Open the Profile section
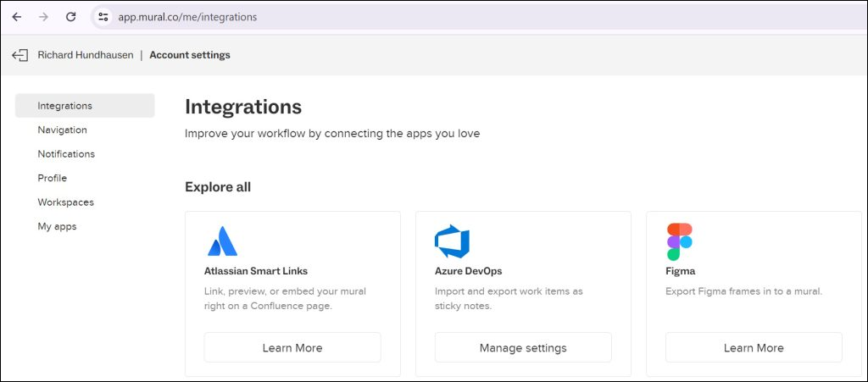868x382 pixels. pos(52,178)
